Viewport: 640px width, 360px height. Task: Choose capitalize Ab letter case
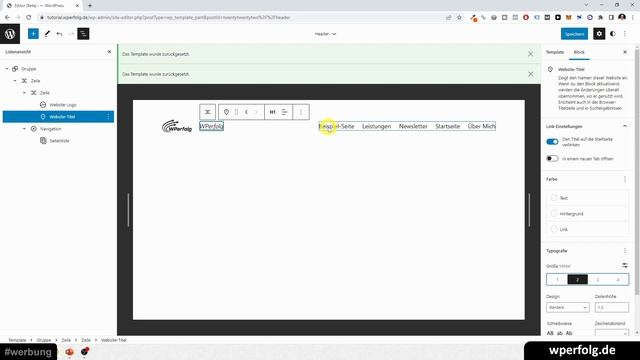pyautogui.click(x=569, y=333)
